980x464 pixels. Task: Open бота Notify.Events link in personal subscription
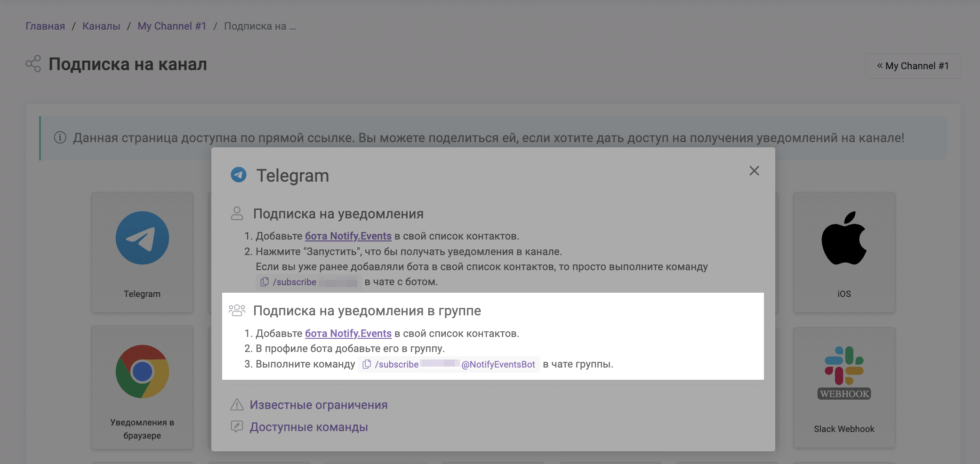click(x=348, y=236)
